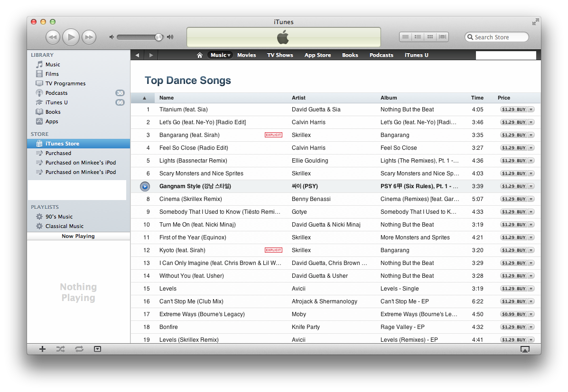Open the iTunes U store tab

(x=417, y=55)
